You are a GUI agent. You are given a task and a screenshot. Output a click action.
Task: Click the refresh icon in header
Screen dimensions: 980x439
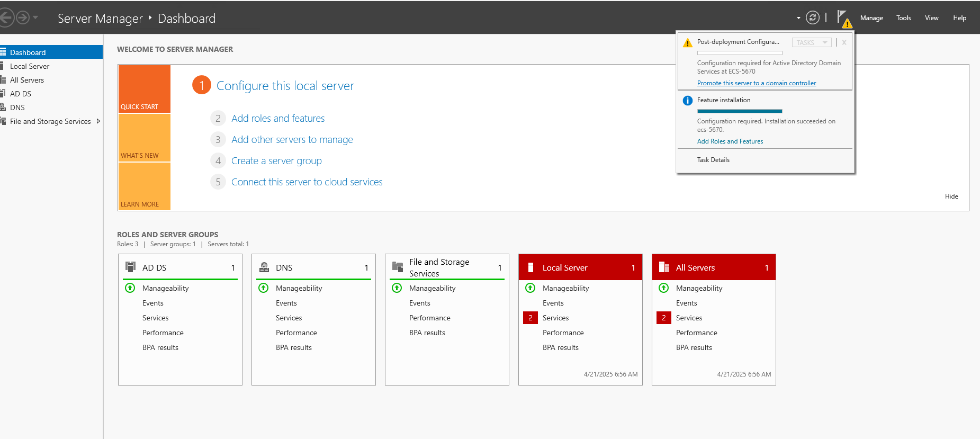(x=812, y=18)
